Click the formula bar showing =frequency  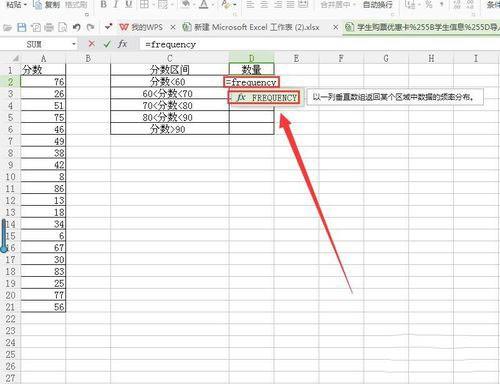pos(320,44)
